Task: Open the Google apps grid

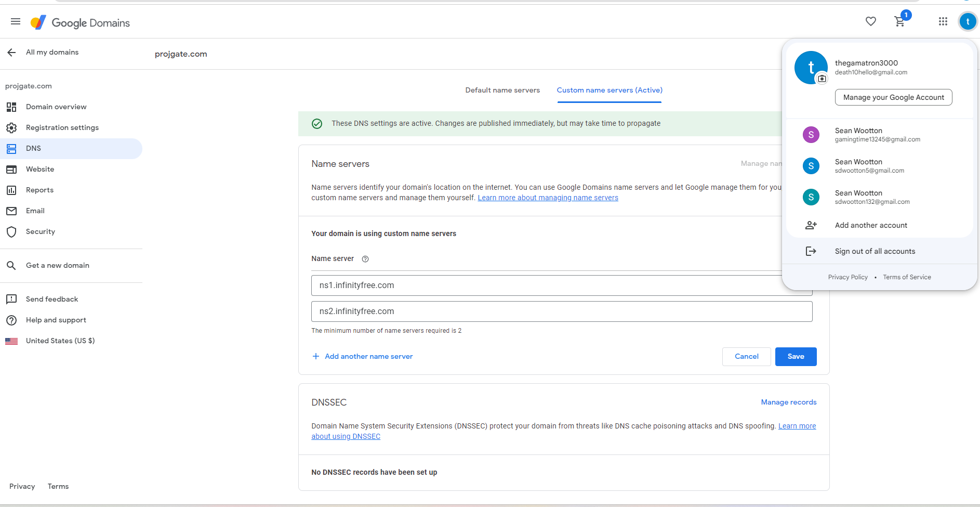Action: pos(943,21)
